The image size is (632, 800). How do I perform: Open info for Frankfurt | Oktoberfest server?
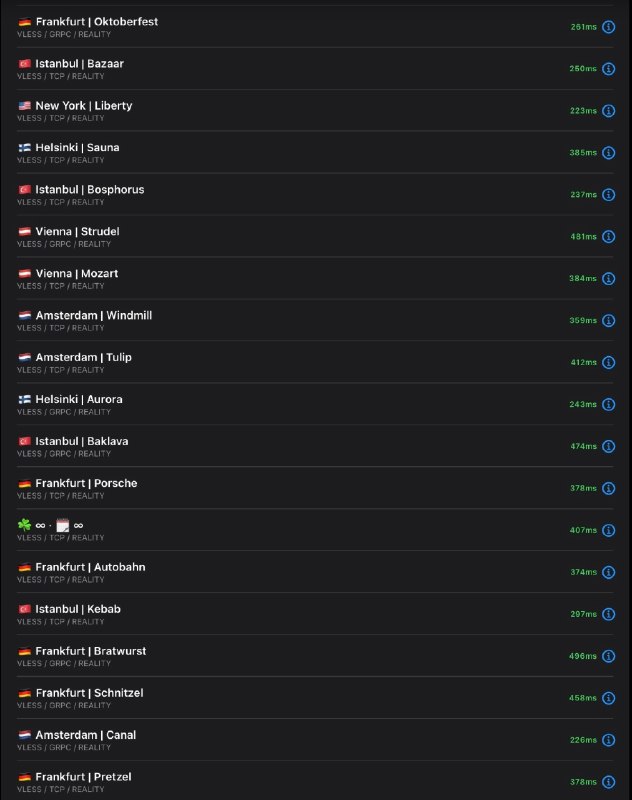coord(608,27)
